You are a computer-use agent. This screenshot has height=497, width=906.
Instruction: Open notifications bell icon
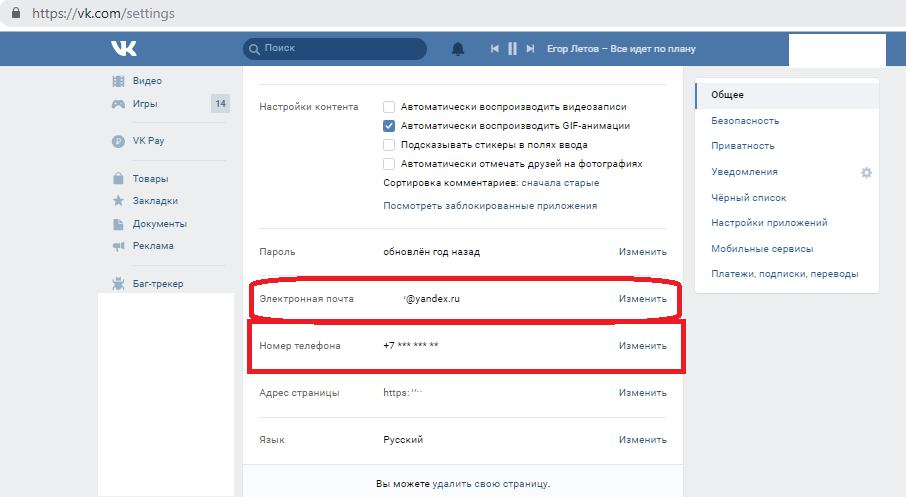tap(458, 48)
